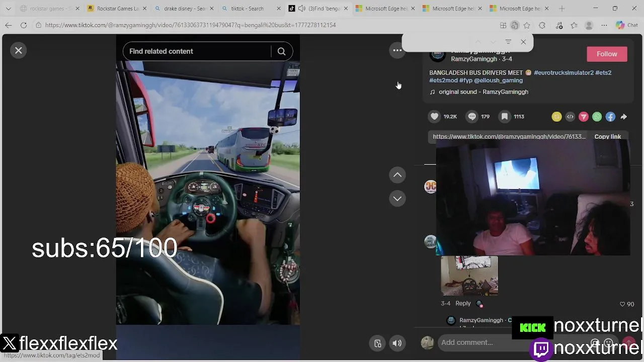Go to the previous video with up chevron
This screenshot has height=362, width=644.
click(397, 175)
